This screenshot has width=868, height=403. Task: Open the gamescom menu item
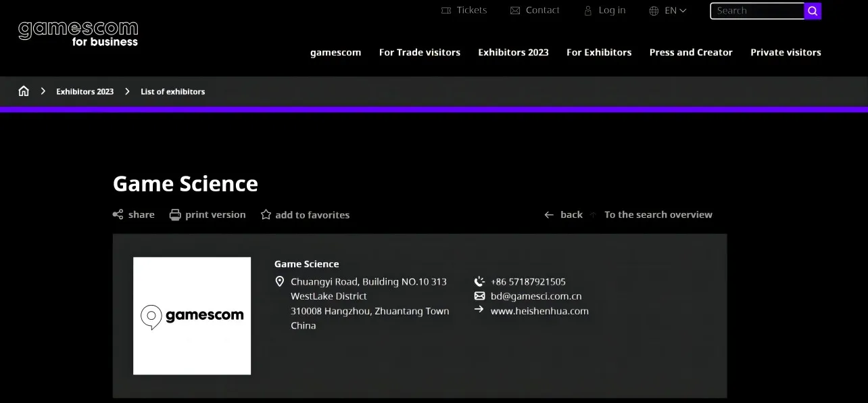335,52
